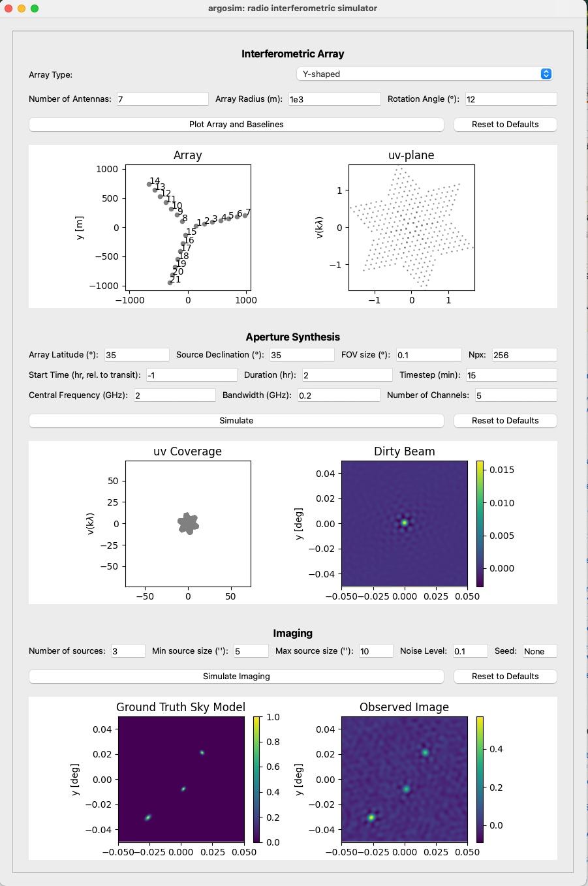Open the Array Type dropdown showing Y-shaped
Image resolution: width=588 pixels, height=886 pixels.
(x=424, y=74)
